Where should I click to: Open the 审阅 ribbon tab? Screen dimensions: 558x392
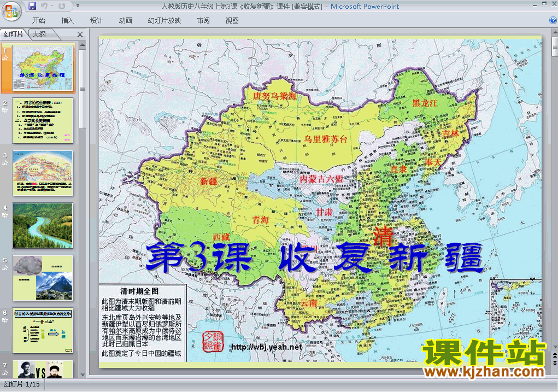[203, 21]
